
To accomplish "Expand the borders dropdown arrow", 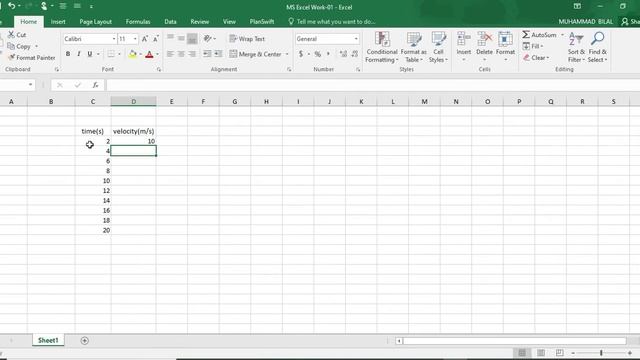I will tap(119, 54).
